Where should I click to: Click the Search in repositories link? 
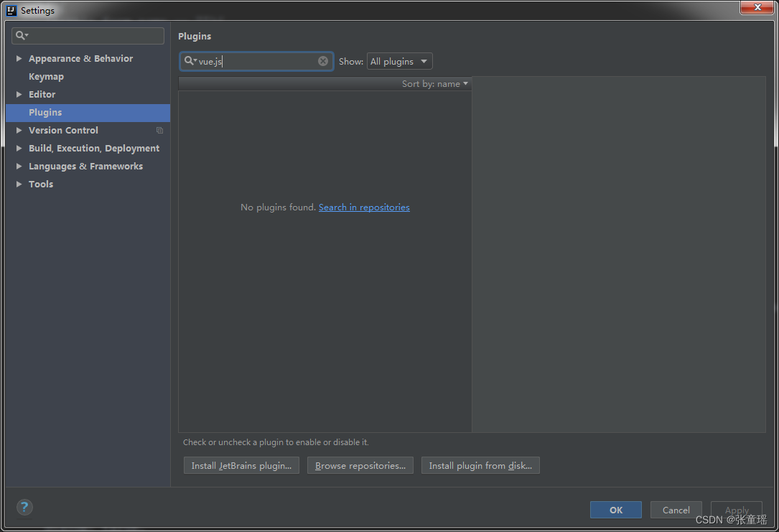click(364, 207)
